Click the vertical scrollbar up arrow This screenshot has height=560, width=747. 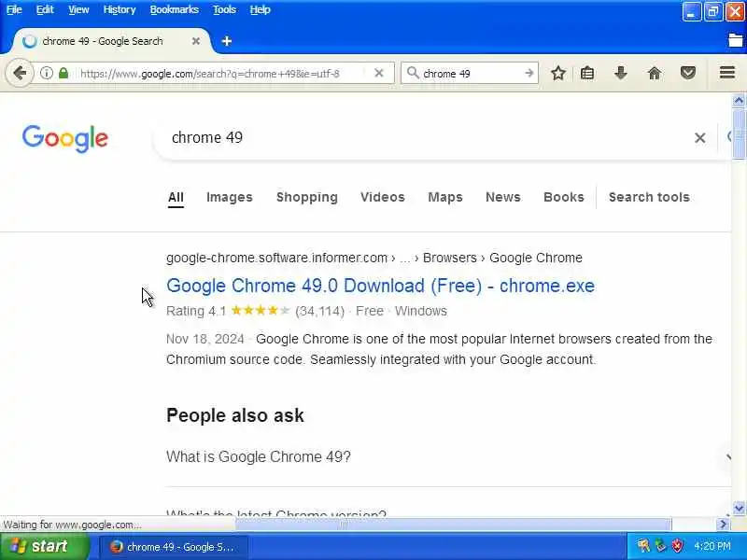(x=739, y=101)
